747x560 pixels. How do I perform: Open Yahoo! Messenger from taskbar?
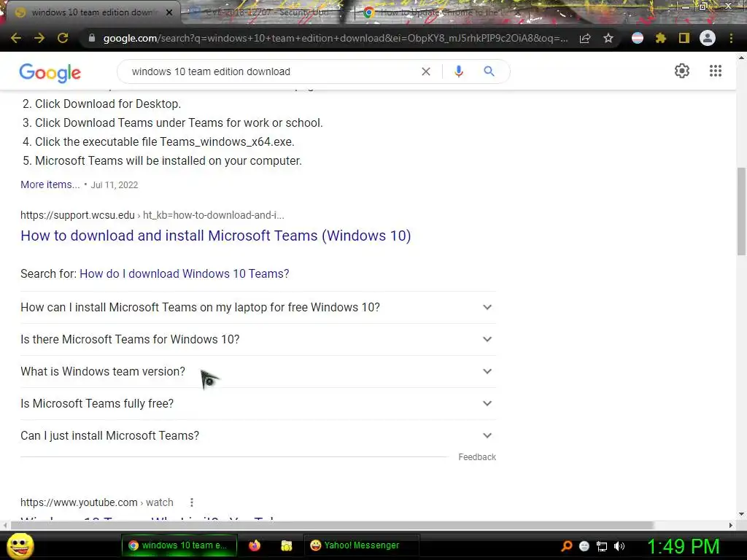coord(361,545)
